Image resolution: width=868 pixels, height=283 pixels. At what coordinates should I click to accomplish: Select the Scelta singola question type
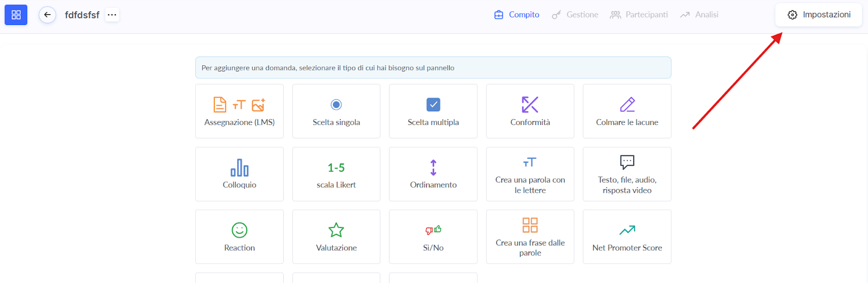tap(336, 111)
